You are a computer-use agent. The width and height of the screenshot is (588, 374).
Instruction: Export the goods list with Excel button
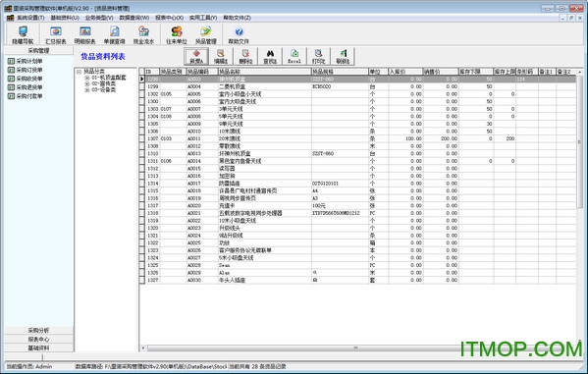(294, 56)
